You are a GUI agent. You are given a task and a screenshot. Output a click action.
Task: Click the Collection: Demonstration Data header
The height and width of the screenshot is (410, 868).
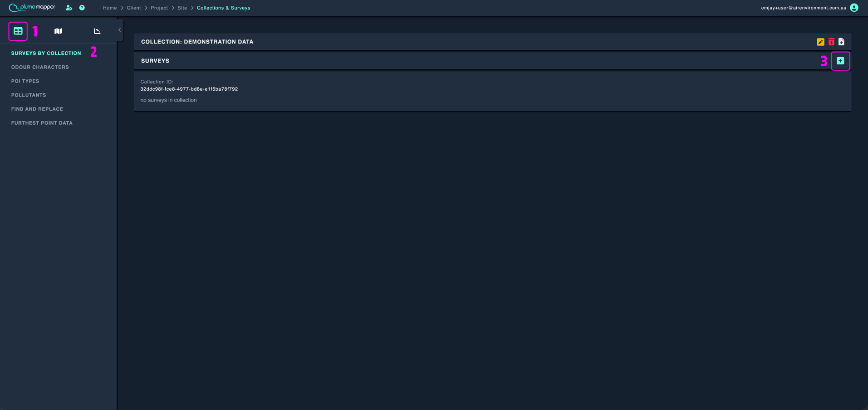click(x=492, y=42)
